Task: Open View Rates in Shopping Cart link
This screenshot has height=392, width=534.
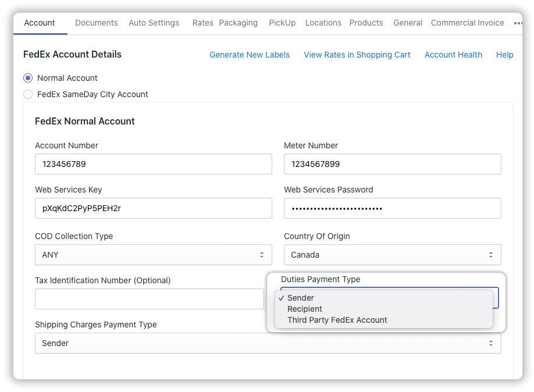Action: (x=357, y=55)
